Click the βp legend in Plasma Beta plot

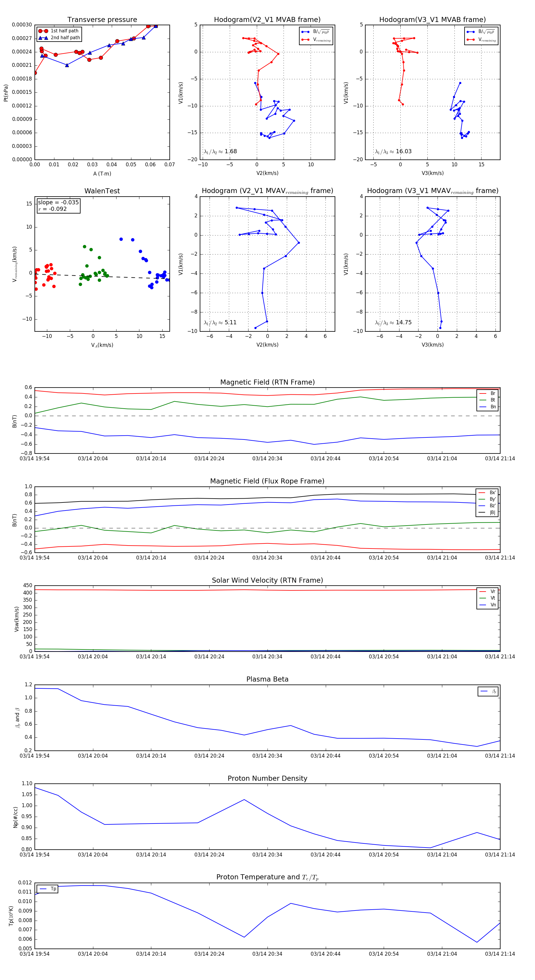(489, 691)
